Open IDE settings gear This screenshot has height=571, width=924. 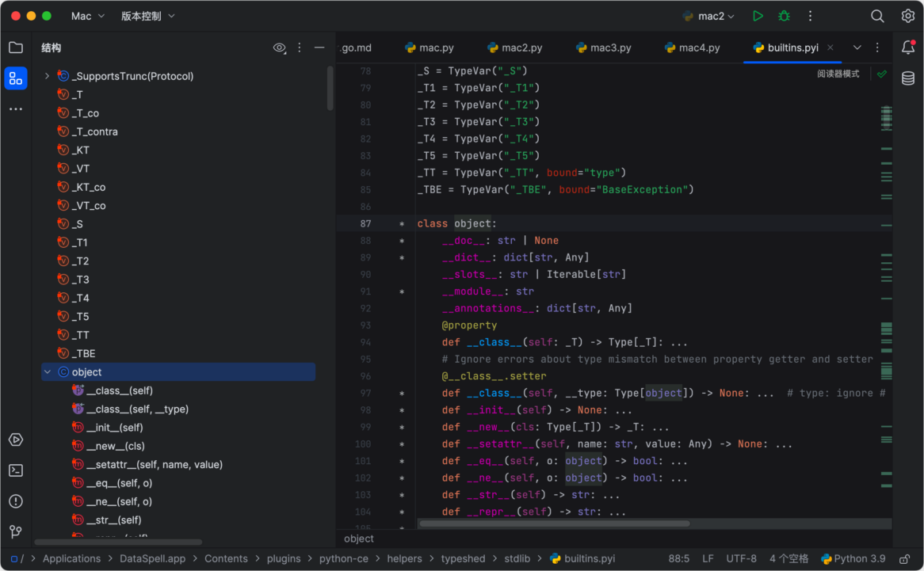pyautogui.click(x=908, y=16)
